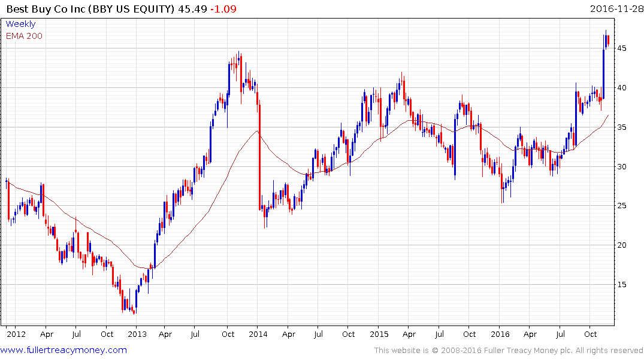Click the 20 price axis label
This screenshot has height=359, width=644.
(x=622, y=245)
